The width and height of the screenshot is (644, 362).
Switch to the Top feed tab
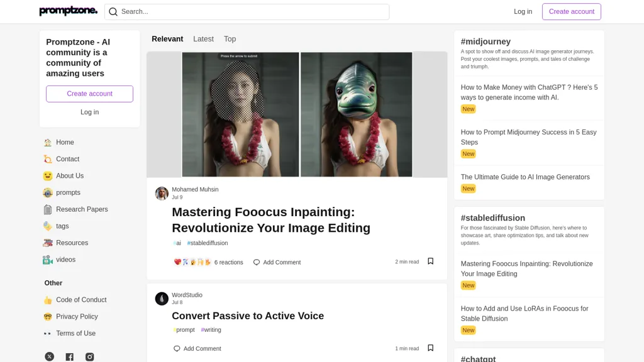[x=230, y=39]
